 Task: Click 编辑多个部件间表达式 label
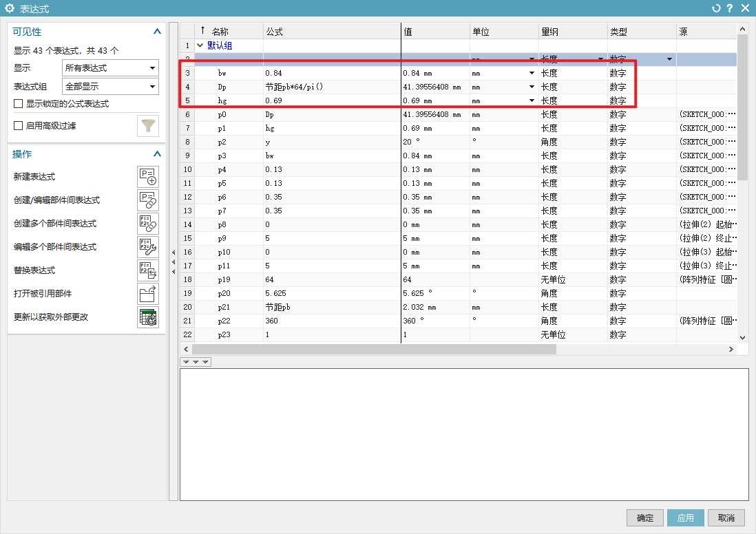pyautogui.click(x=55, y=247)
